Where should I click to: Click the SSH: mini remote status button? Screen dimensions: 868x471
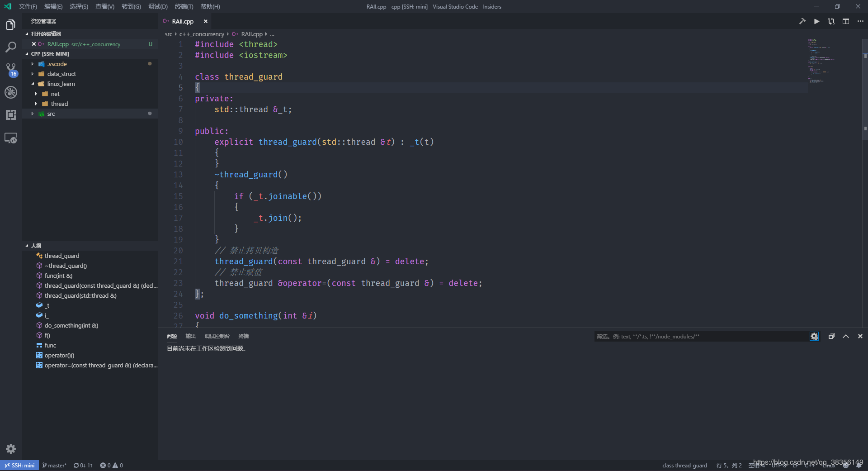click(x=19, y=465)
